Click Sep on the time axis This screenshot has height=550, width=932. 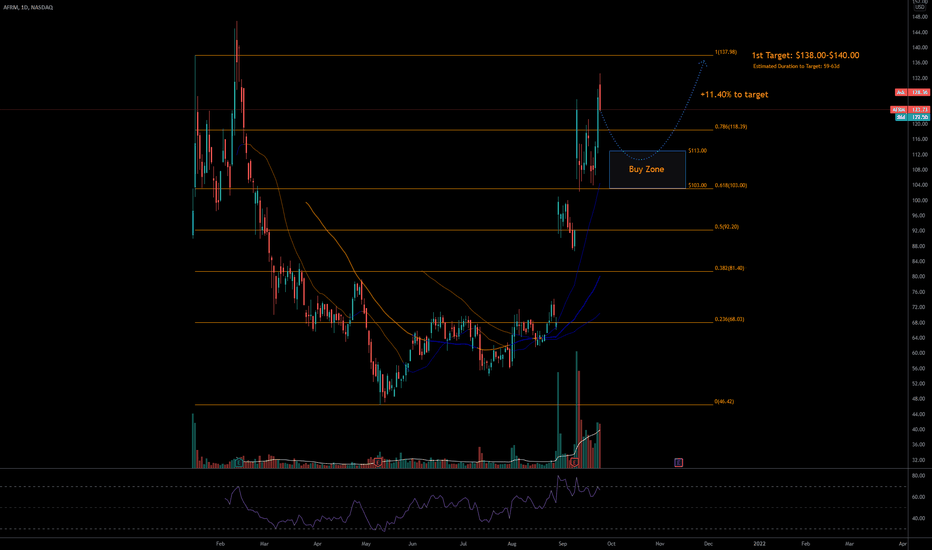tap(562, 544)
